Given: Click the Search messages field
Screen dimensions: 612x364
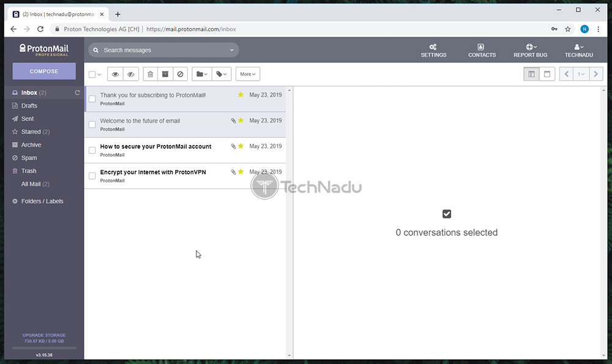Looking at the screenshot, I should [x=163, y=50].
